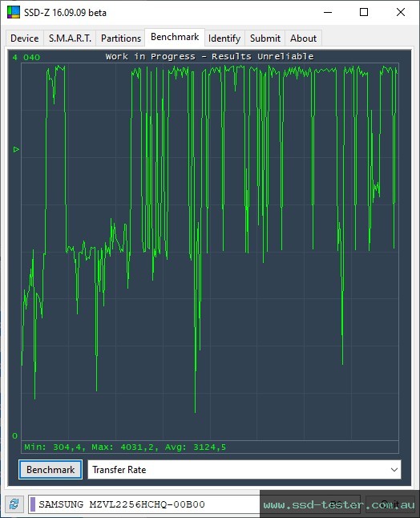
Task: Click the 'Work in Progress - Results Unreliable' label
Action: 209,56
